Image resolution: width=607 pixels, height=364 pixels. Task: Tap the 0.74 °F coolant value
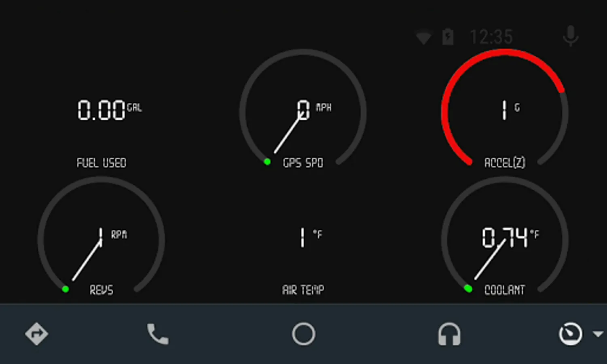coord(510,237)
